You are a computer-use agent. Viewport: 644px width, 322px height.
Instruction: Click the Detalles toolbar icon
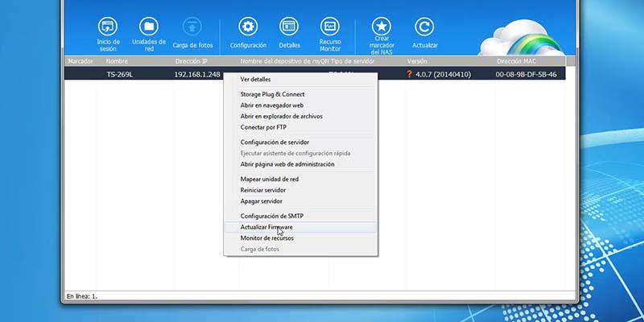point(289,27)
